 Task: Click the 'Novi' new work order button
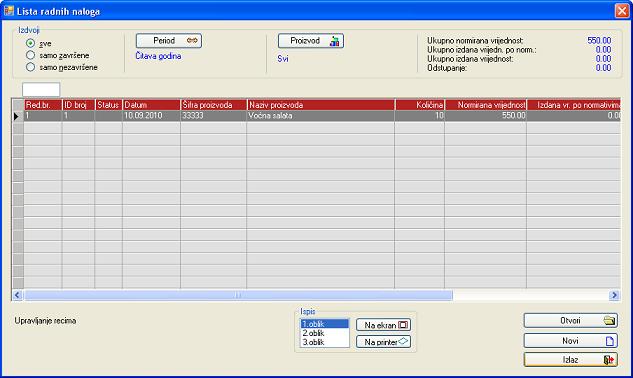point(571,340)
